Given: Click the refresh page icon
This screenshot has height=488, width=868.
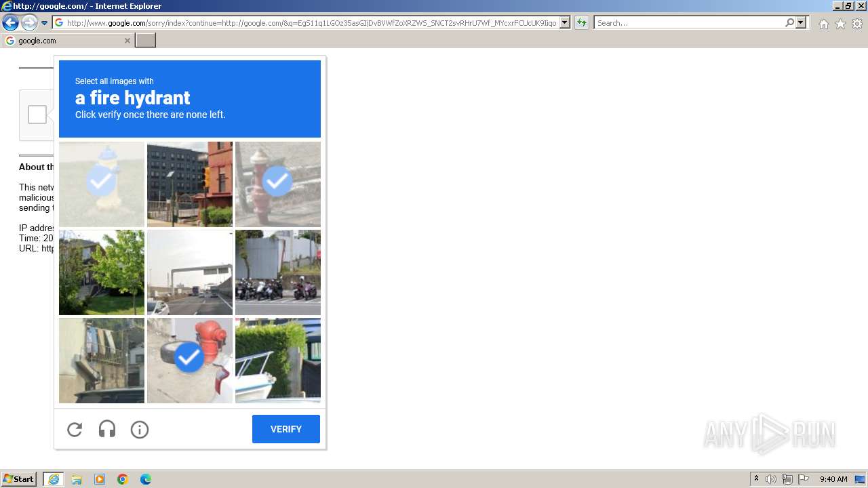Looking at the screenshot, I should [x=582, y=23].
